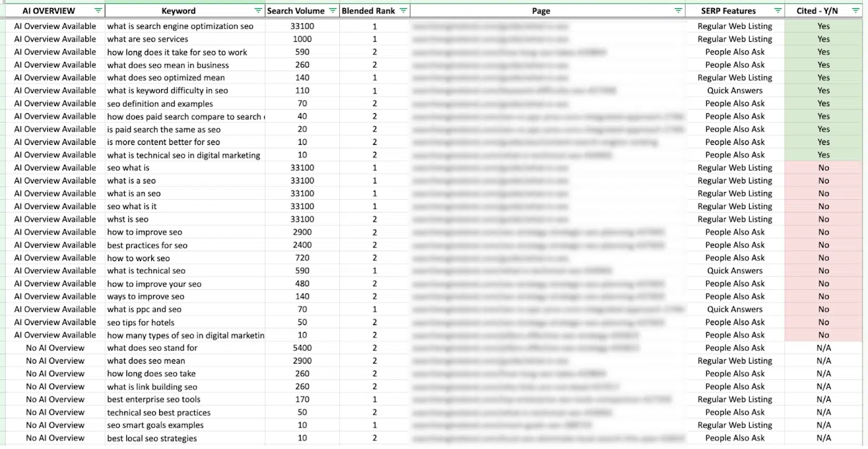Select cell 'what does seo mean'

(x=185, y=361)
